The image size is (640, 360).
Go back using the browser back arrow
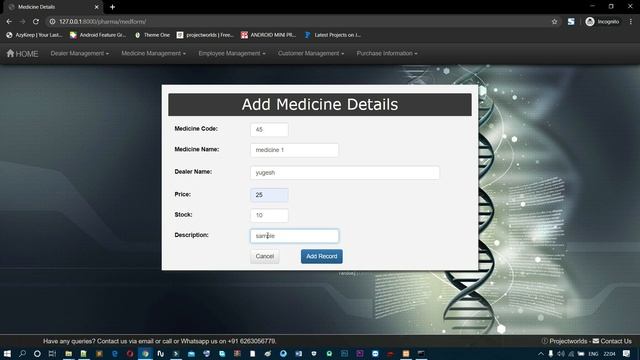9,22
